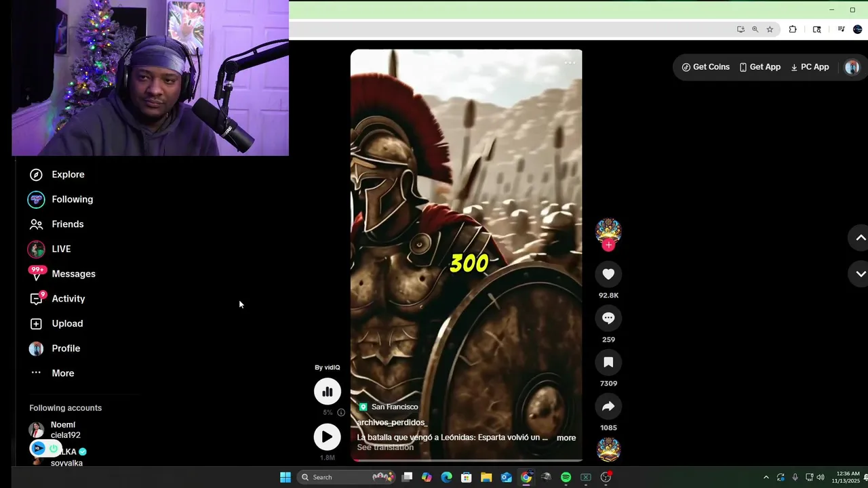868x488 pixels.
Task: Follow the creator with the red plus
Action: click(608, 245)
